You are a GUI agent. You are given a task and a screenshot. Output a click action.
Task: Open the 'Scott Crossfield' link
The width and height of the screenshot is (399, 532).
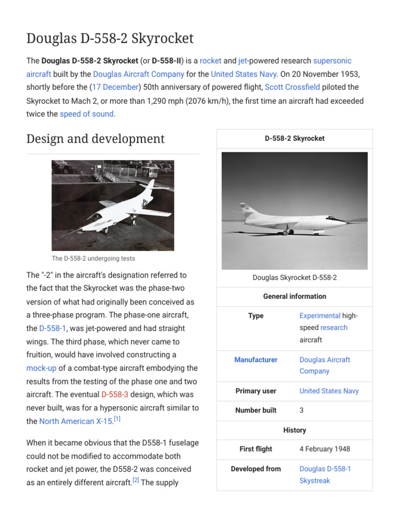coord(292,87)
